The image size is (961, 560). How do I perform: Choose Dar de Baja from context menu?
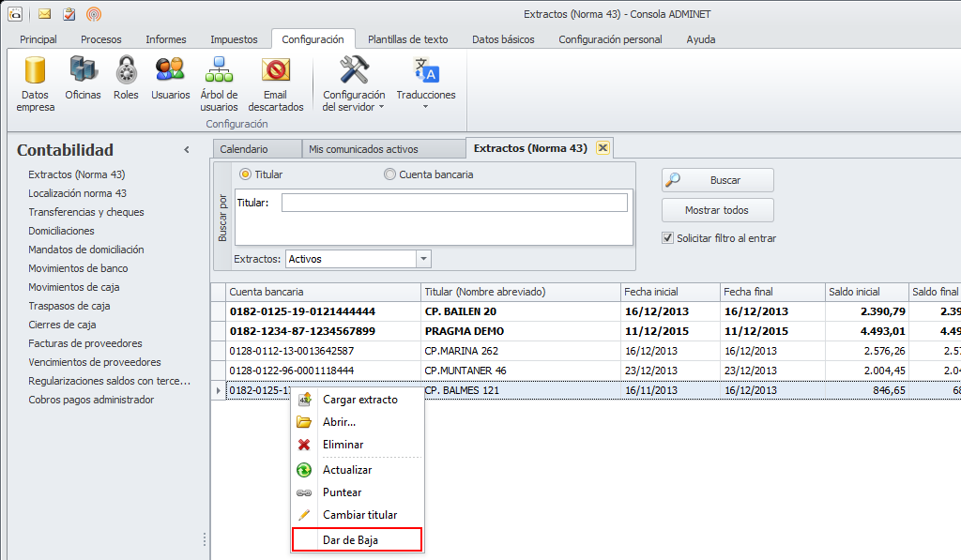click(x=357, y=539)
